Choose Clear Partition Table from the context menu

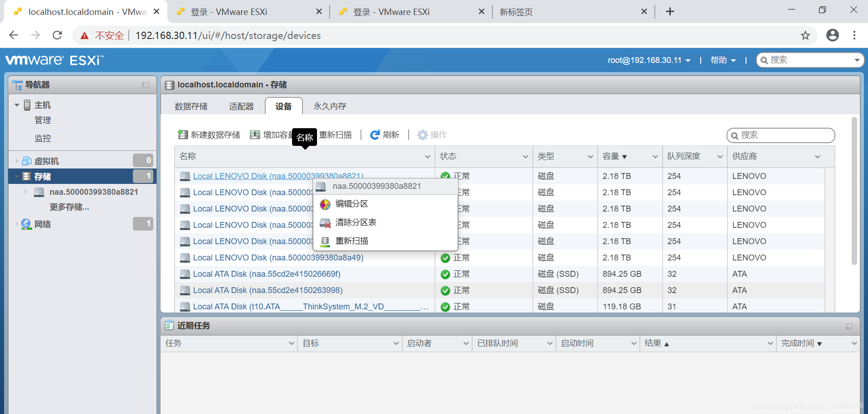[385, 223]
